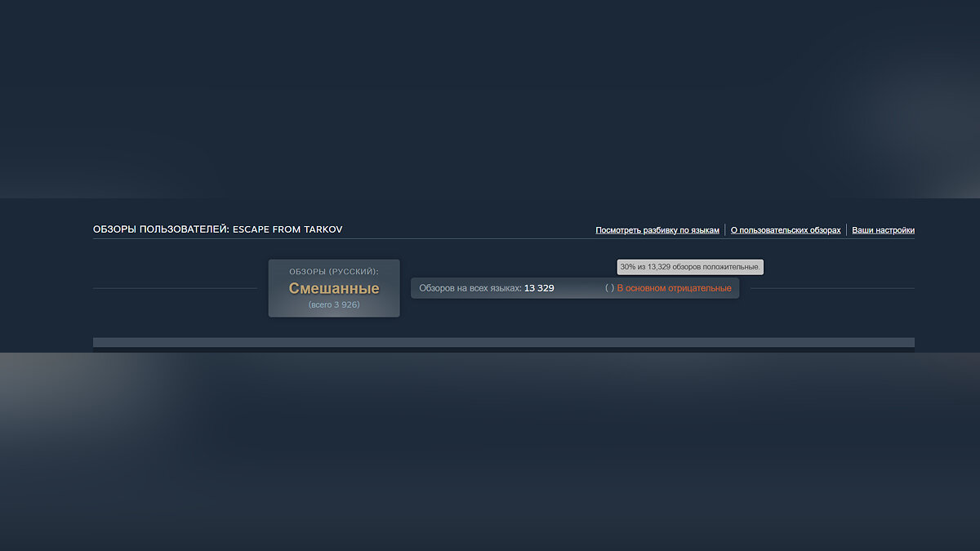Select the 'Смешанные' Russian review rating
This screenshot has height=551, width=980.
(x=334, y=288)
